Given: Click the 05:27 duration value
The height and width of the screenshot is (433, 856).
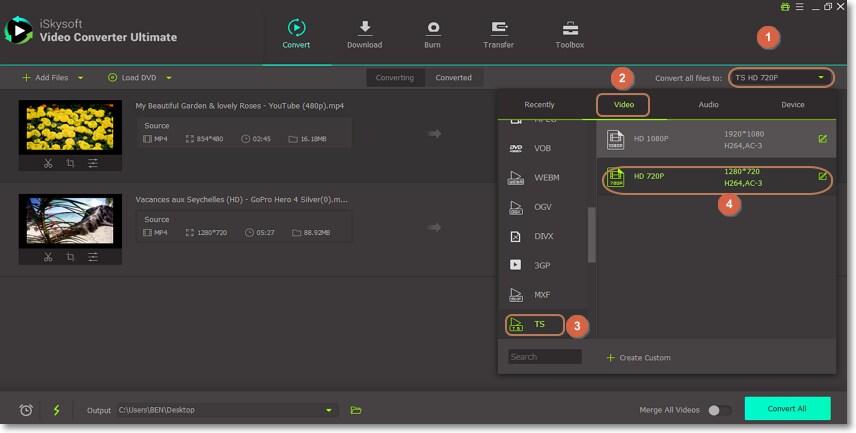Looking at the screenshot, I should tap(265, 233).
